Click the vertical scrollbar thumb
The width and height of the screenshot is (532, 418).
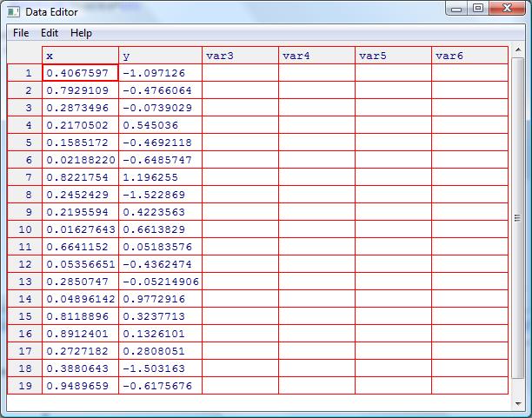click(518, 218)
